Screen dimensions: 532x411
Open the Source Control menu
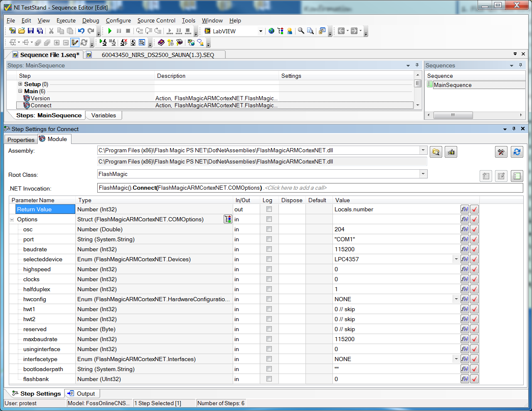point(156,20)
